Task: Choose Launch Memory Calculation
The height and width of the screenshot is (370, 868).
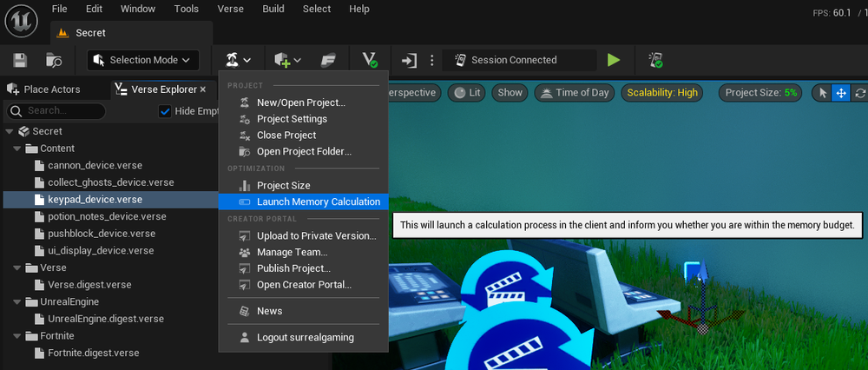Action: click(x=303, y=202)
